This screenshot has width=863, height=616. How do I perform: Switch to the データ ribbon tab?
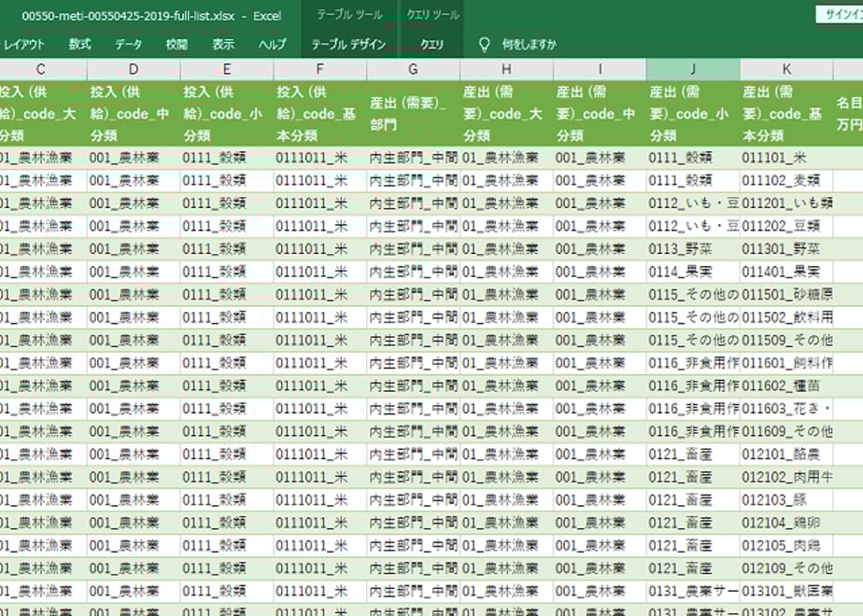point(128,44)
